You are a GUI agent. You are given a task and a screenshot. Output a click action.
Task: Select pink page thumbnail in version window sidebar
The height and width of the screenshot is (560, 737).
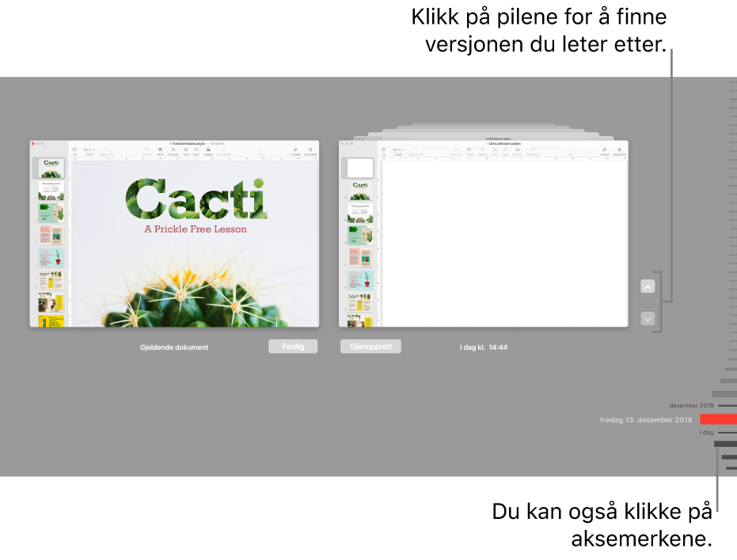pyautogui.click(x=360, y=257)
